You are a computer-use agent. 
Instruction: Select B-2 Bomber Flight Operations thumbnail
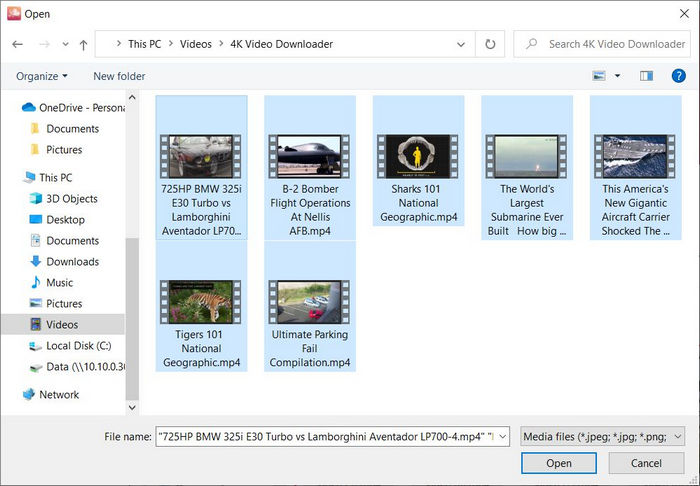tap(309, 156)
